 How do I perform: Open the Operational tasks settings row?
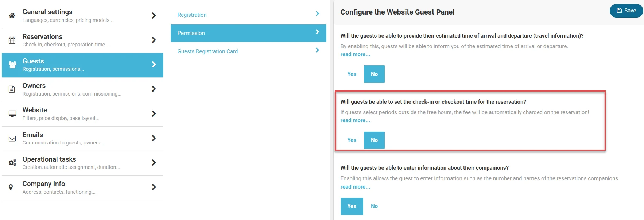click(x=71, y=163)
